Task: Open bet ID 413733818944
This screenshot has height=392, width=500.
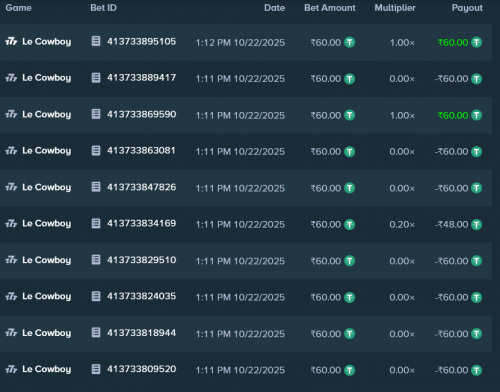Action: [141, 333]
